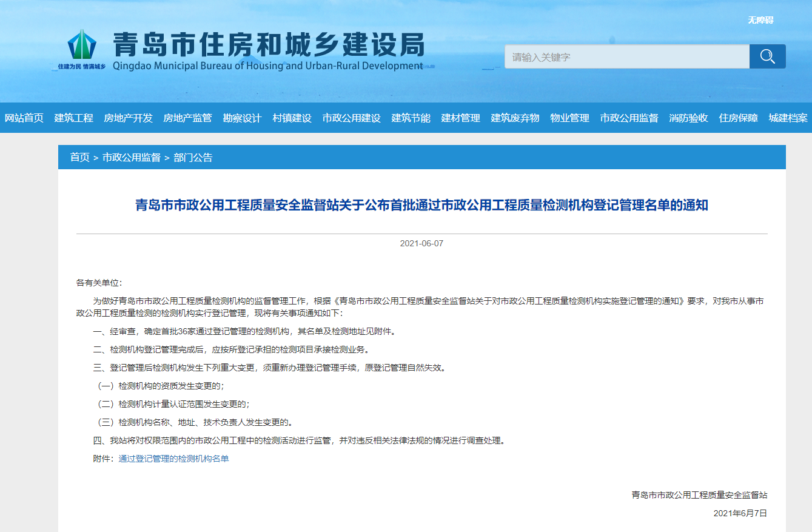Click the bureau logo emblem
The height and width of the screenshot is (532, 812).
(x=81, y=45)
